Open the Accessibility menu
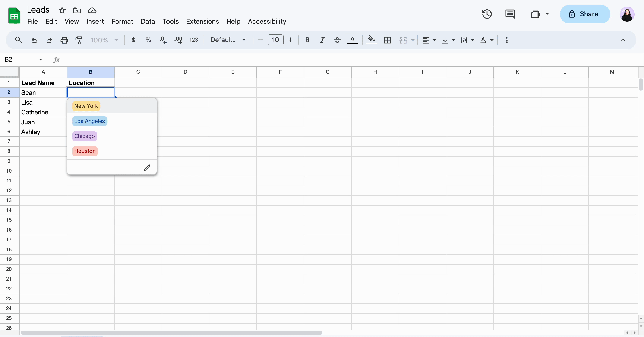644x337 pixels. (x=267, y=22)
